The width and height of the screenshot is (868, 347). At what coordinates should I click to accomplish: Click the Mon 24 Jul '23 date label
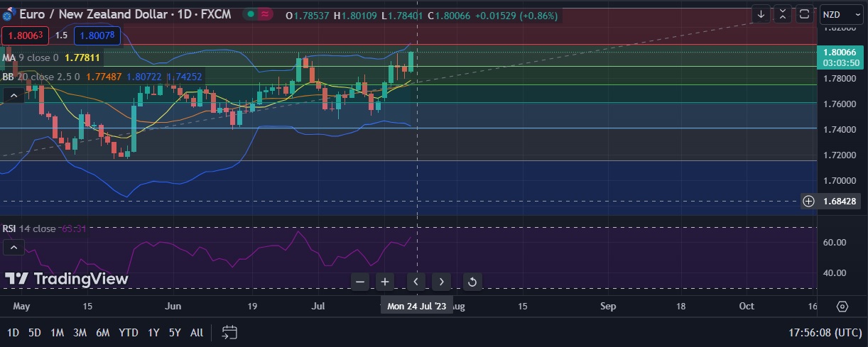(416, 307)
